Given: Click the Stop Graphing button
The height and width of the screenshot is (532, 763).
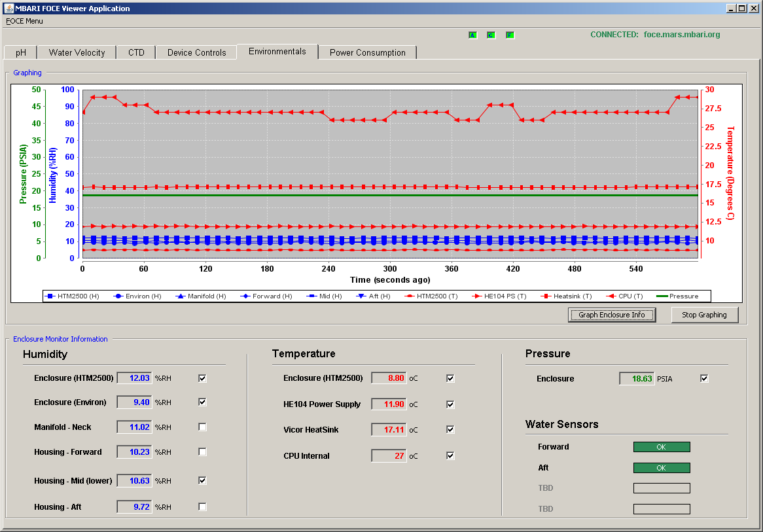Looking at the screenshot, I should click(x=704, y=315).
